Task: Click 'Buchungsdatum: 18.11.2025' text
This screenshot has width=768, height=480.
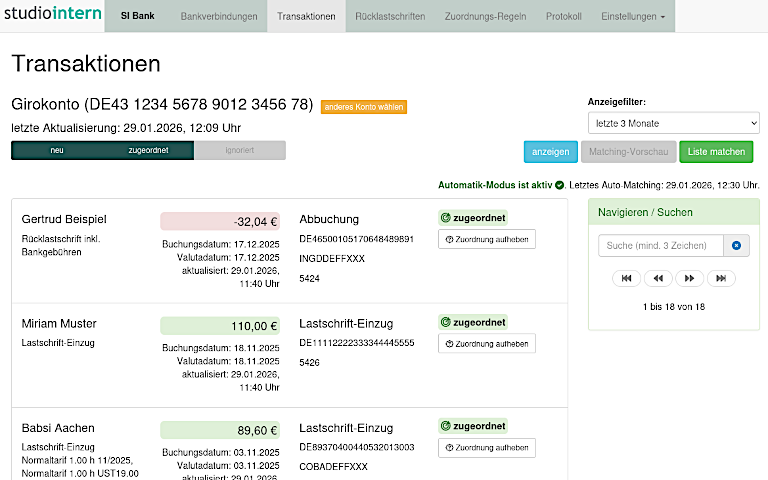Action: pos(221,348)
